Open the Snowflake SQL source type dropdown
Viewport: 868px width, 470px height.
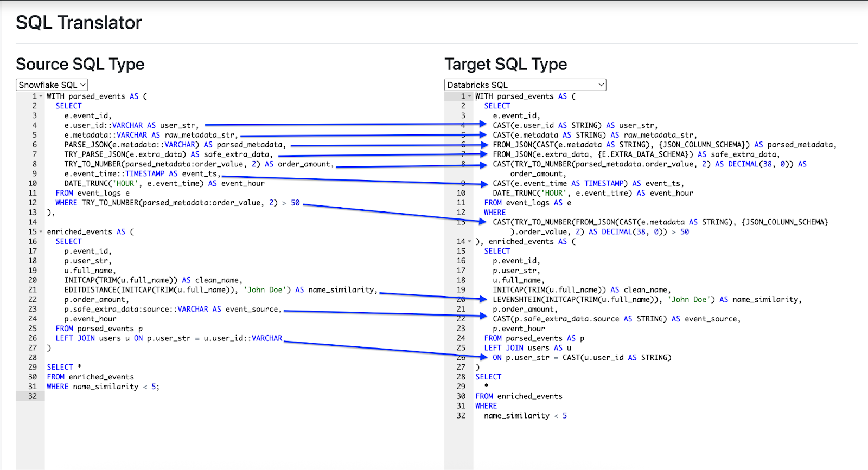pos(52,85)
